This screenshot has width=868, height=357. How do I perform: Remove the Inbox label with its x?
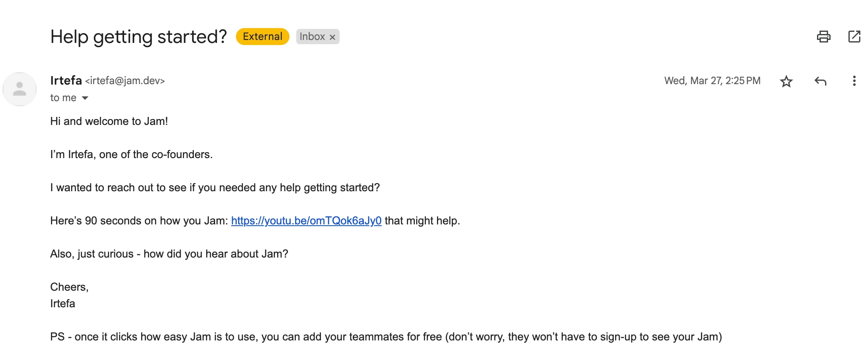pos(332,37)
